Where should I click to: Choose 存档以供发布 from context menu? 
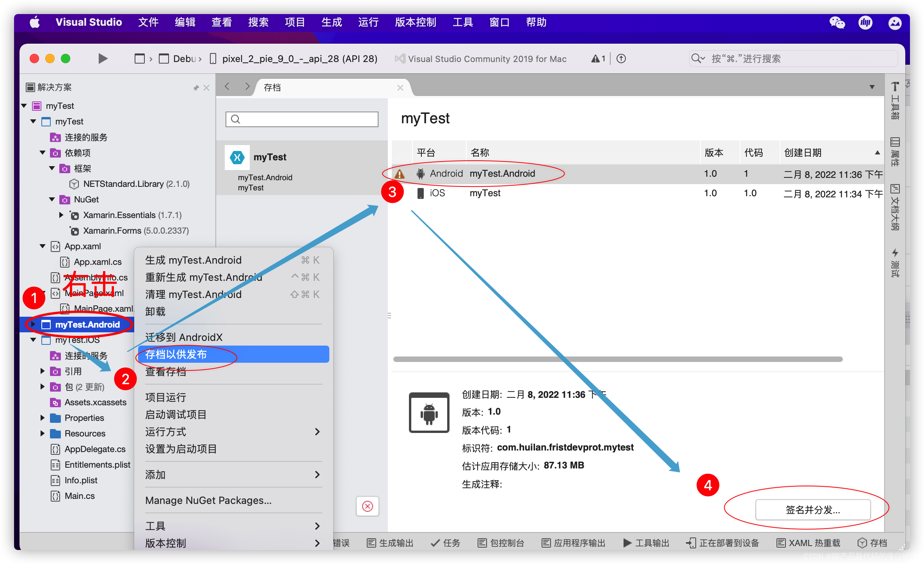point(233,354)
